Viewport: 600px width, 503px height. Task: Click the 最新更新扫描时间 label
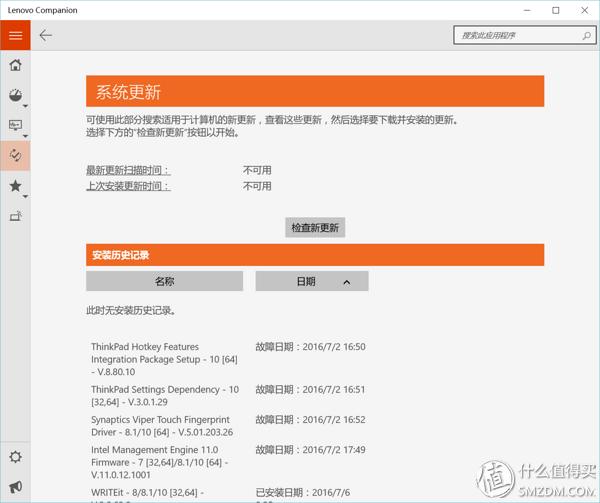pyautogui.click(x=128, y=170)
